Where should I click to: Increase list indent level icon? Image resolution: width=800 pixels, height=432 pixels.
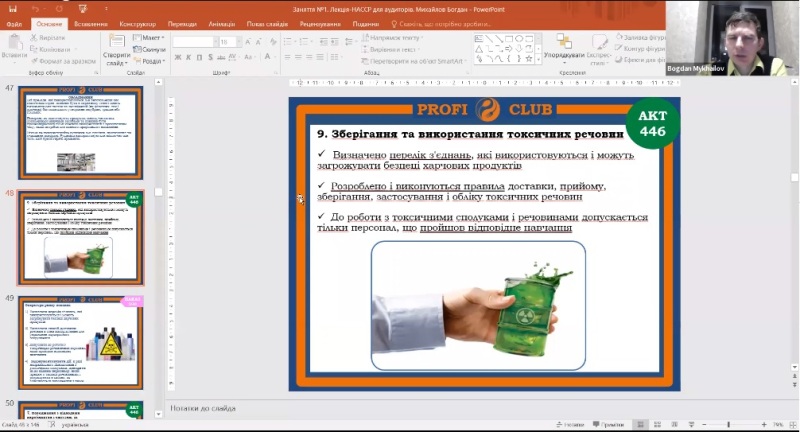335,42
